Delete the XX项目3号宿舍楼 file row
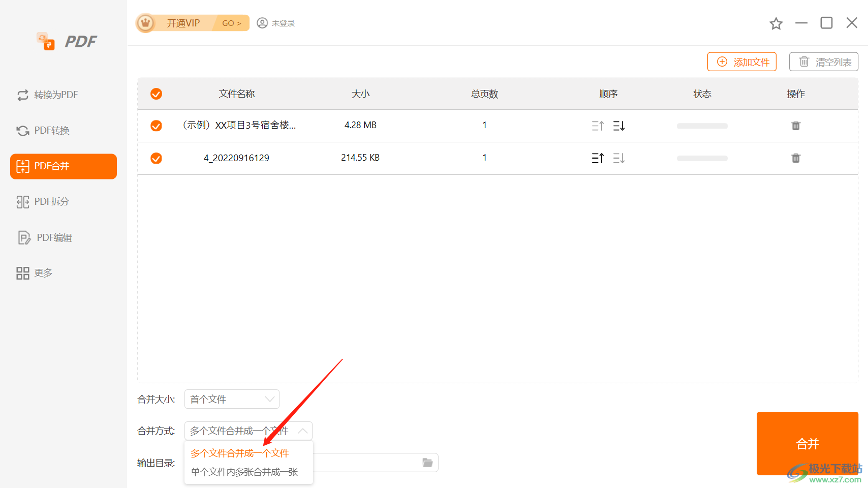 pyautogui.click(x=796, y=126)
